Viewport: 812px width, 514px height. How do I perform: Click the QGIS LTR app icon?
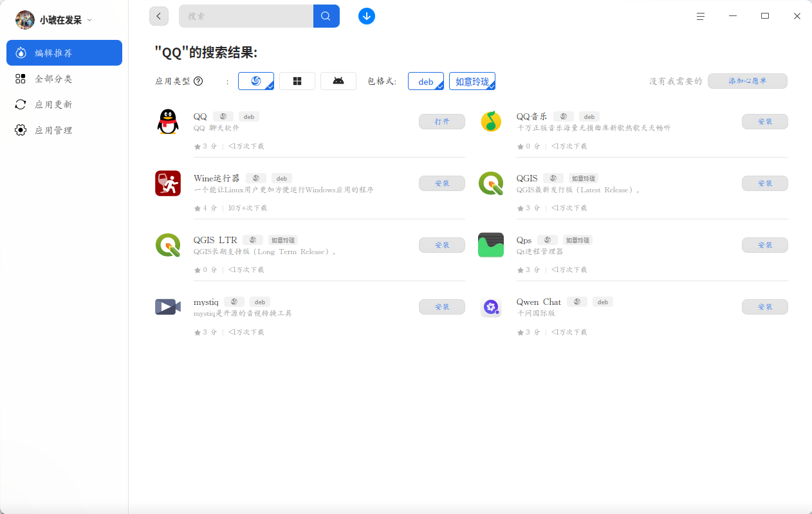tap(168, 245)
